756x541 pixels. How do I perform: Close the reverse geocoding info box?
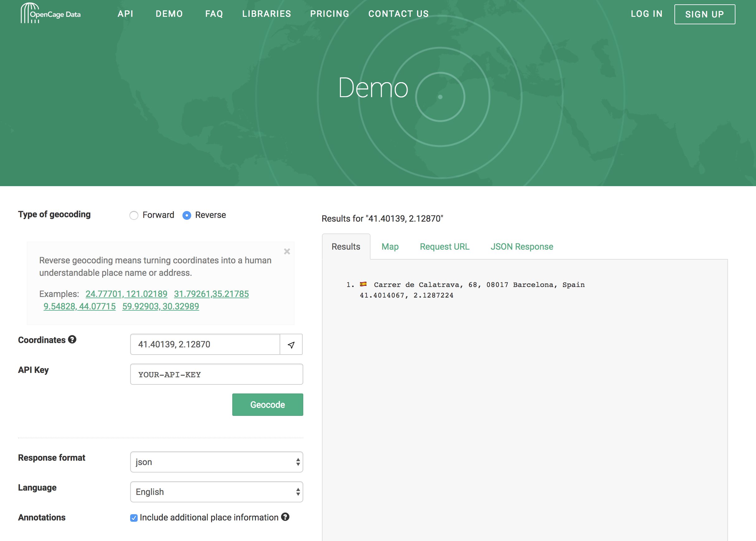pos(286,252)
